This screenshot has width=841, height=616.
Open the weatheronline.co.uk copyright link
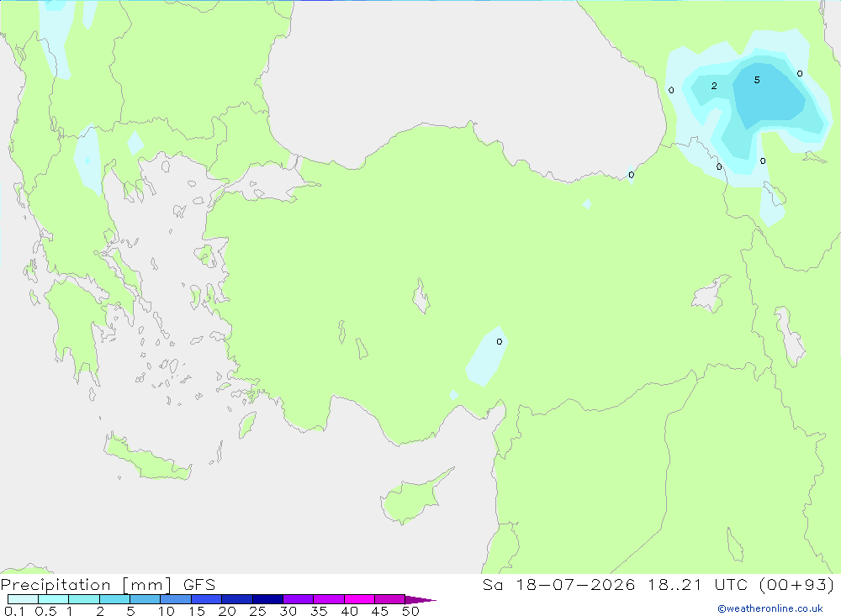770,608
